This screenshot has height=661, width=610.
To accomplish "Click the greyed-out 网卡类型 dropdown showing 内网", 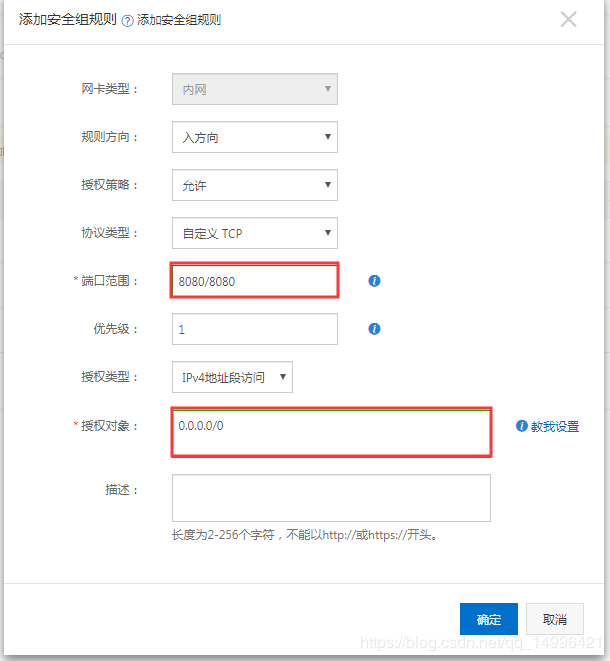I will tap(254, 89).
